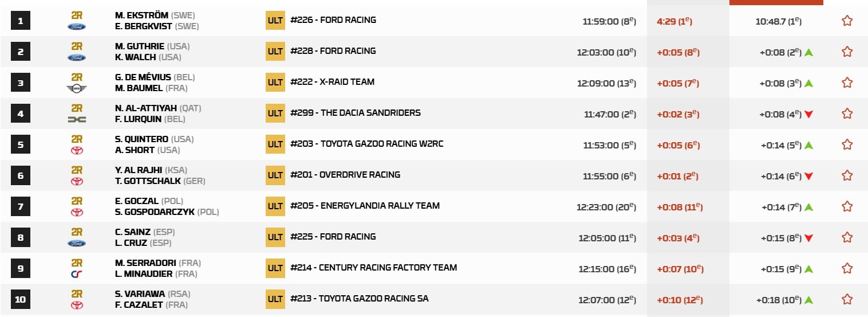The width and height of the screenshot is (868, 317).
Task: Open driver C. Sainz's name link
Action: coord(133,232)
